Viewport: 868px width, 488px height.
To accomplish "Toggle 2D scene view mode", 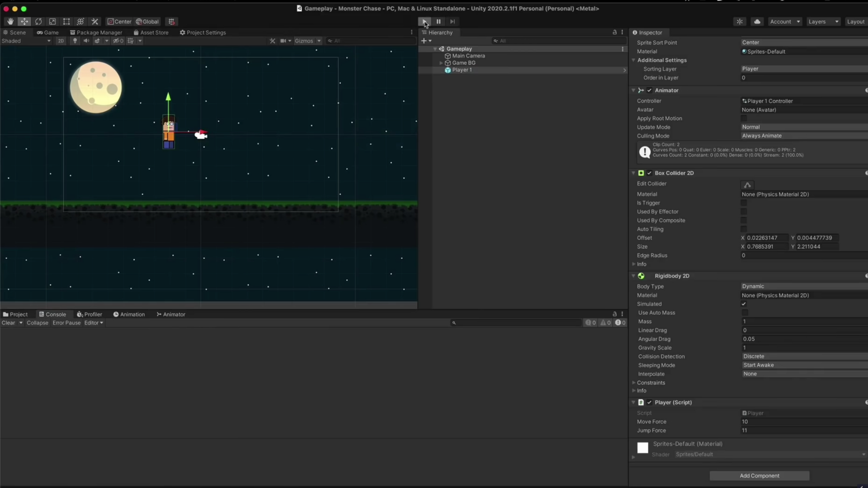I will tap(61, 41).
